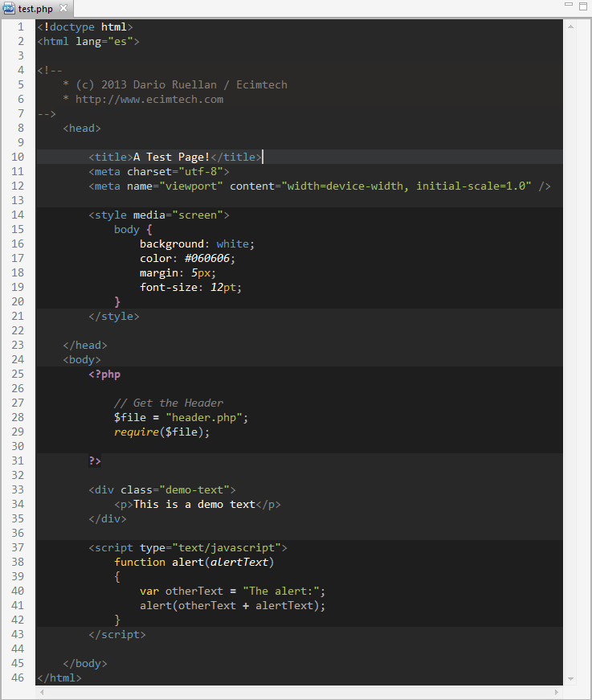This screenshot has height=700, width=592.
Task: Click the #060606 color value
Action: tap(207, 259)
